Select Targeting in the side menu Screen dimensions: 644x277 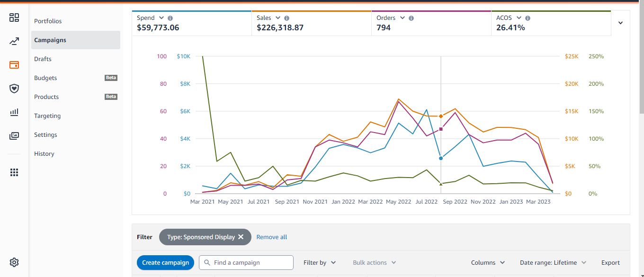click(47, 116)
